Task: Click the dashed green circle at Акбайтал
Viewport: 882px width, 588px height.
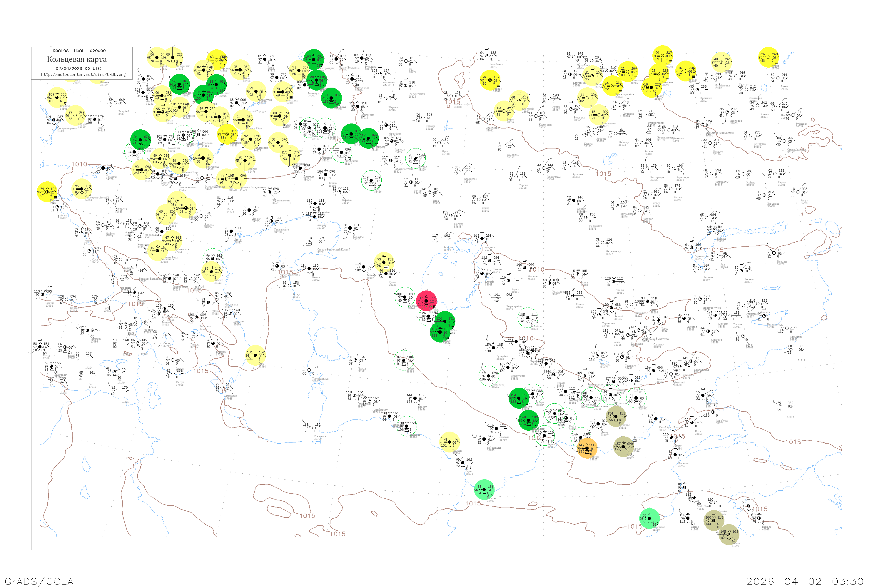Action: click(528, 317)
